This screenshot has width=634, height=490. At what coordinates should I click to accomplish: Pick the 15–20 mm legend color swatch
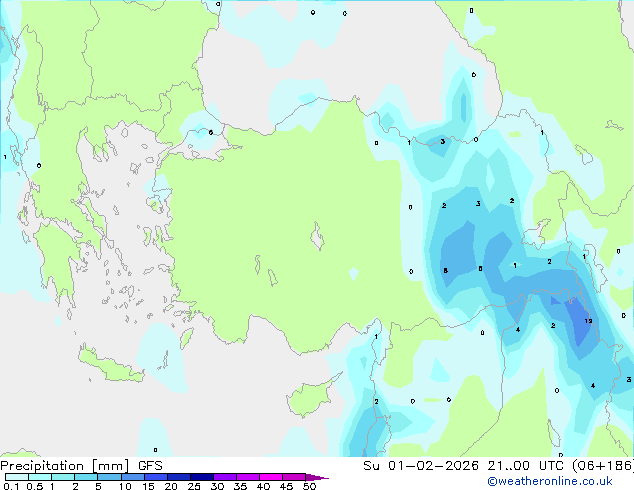pos(155,477)
